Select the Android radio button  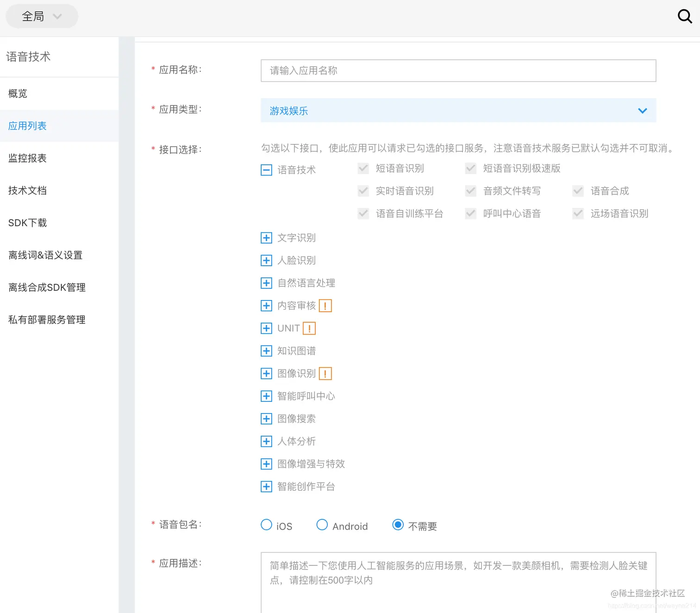click(x=322, y=525)
